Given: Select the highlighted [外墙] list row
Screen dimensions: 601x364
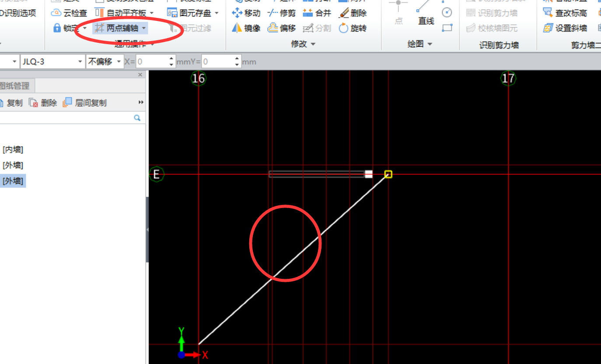Looking at the screenshot, I should click(13, 180).
